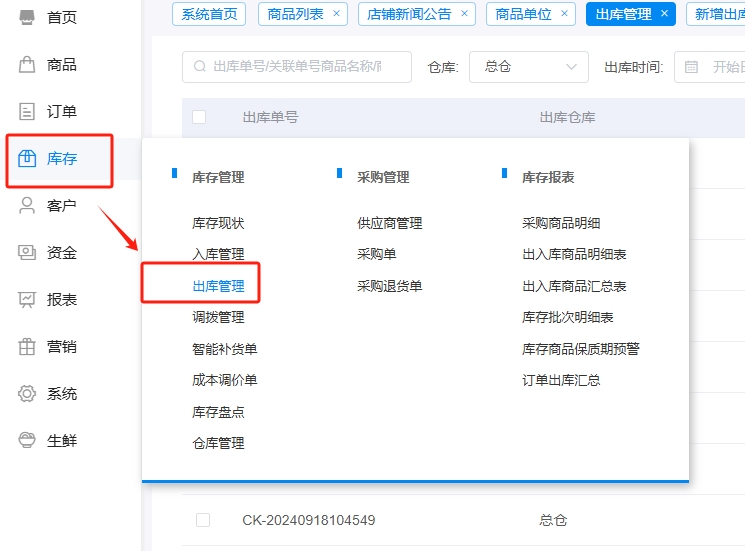Screen dimensions: 745x551
Task: Click the 出库单号 search input field
Action: [297, 67]
